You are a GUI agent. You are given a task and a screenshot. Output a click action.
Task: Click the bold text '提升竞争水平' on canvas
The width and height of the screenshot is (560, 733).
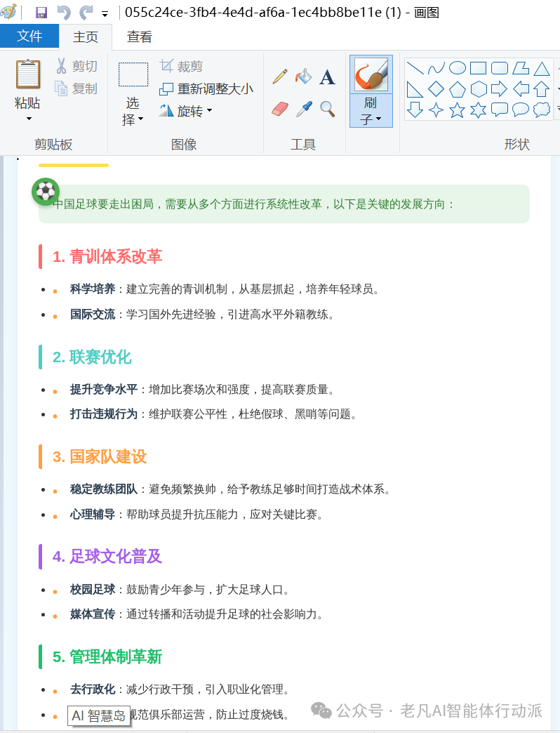coord(104,390)
